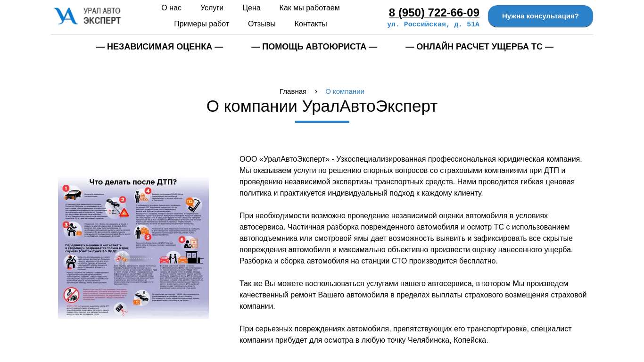Go back to Главная via breadcrumb

[x=293, y=91]
